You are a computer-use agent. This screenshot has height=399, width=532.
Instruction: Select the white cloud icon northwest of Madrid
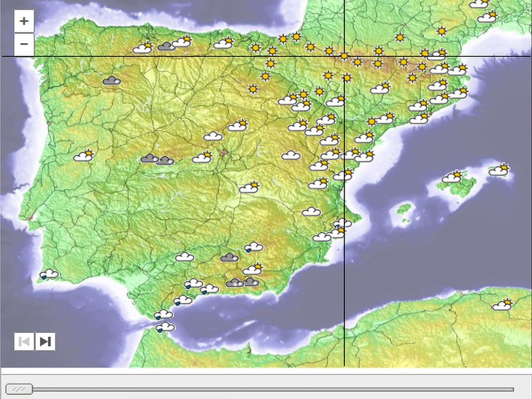coord(213,136)
